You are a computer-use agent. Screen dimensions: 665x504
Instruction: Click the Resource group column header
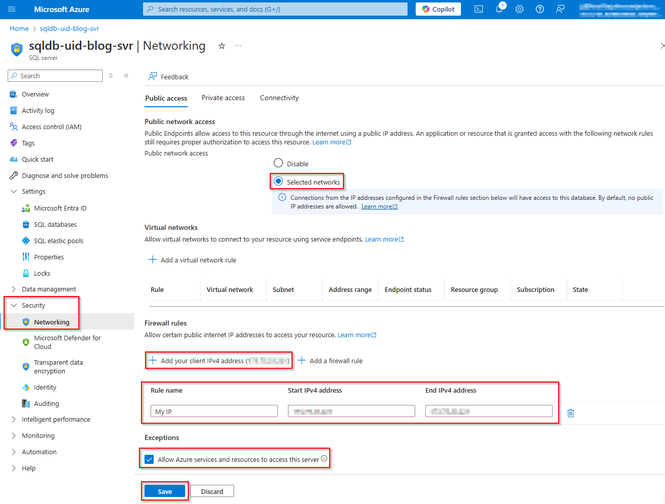474,289
